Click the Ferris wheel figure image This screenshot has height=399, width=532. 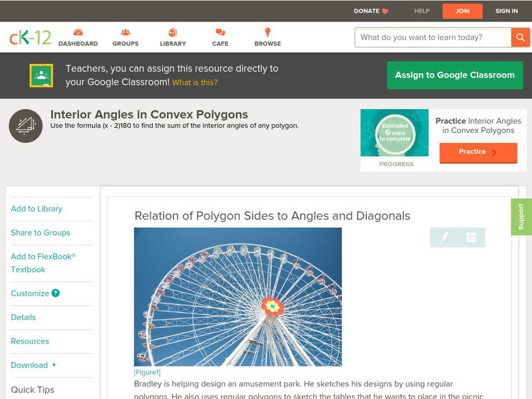(x=238, y=297)
